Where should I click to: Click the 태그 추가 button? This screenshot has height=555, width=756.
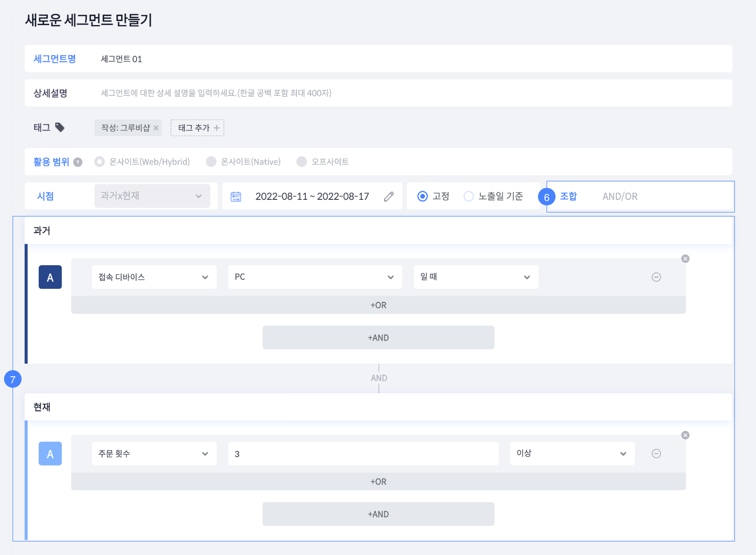click(197, 128)
